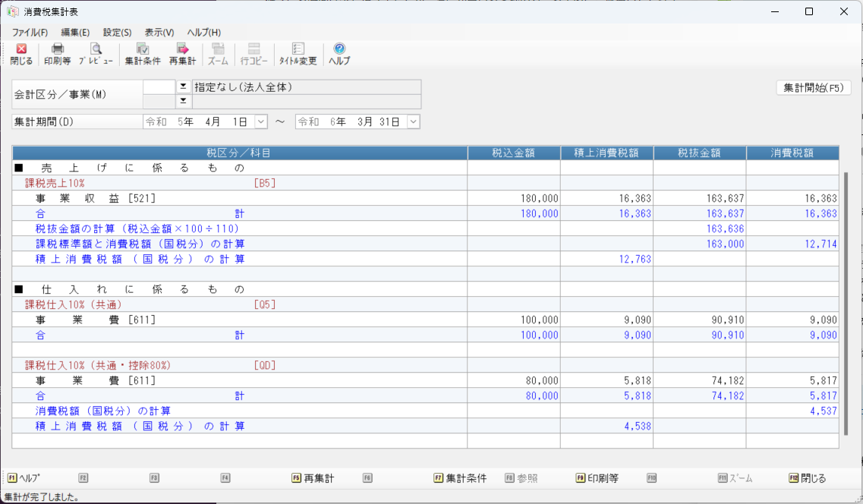Open the ファイル(F) menu
This screenshot has height=504, width=863.
[30, 33]
